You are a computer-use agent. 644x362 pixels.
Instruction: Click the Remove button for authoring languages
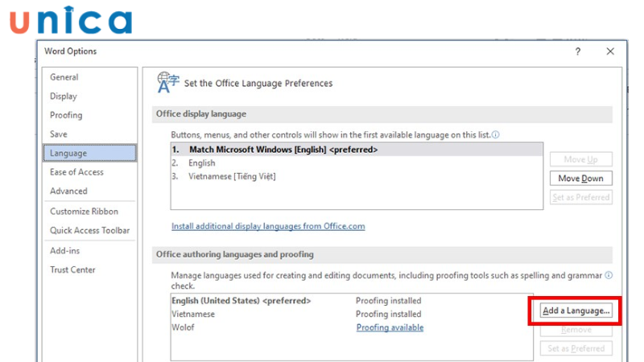tap(576, 330)
